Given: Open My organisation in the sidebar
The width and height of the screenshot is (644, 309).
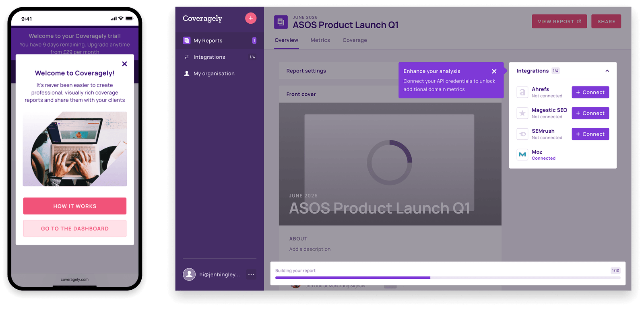Looking at the screenshot, I should tap(220, 74).
